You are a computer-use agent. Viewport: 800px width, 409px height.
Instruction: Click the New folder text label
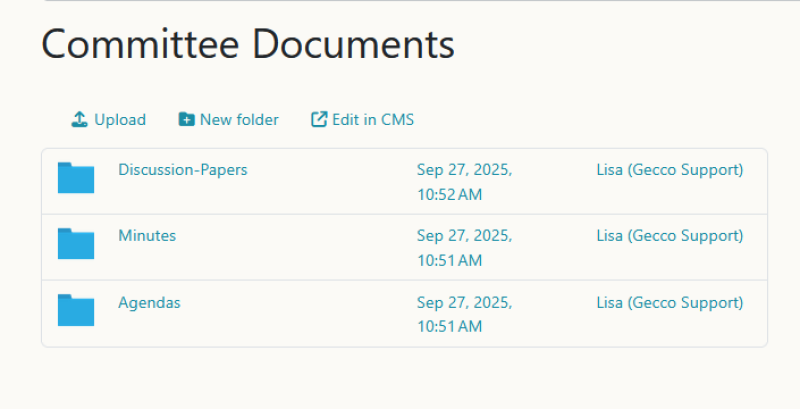click(x=239, y=120)
